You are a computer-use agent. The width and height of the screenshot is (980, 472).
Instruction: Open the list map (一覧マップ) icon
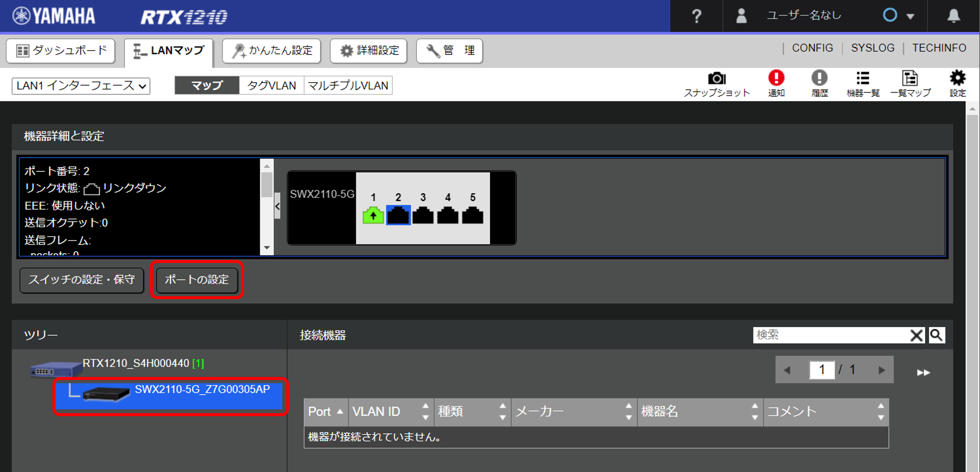point(910,78)
